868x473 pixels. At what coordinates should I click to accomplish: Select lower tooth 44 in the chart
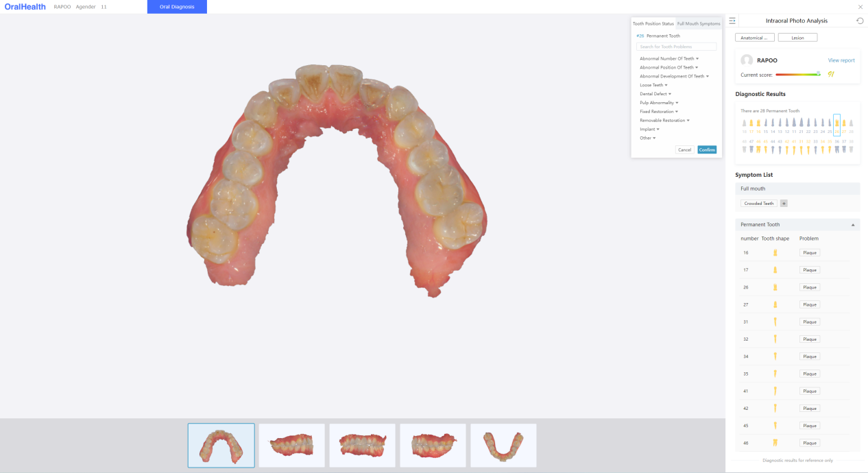(773, 147)
